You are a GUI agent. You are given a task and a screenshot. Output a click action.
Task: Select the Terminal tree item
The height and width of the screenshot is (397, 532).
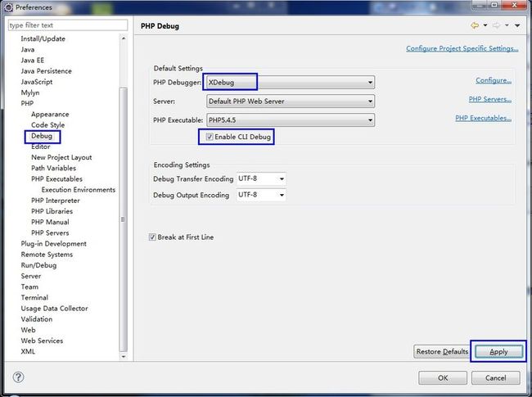(34, 298)
